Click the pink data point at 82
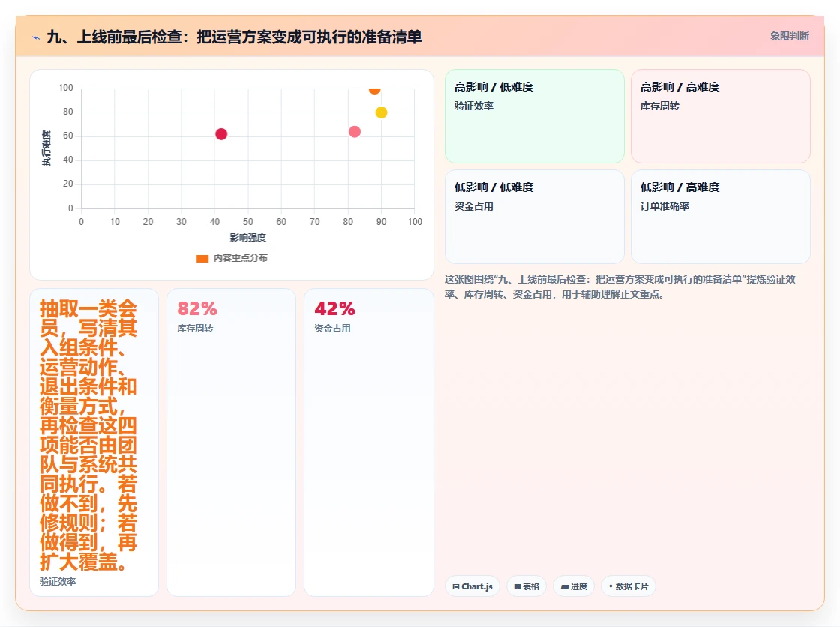 (355, 132)
